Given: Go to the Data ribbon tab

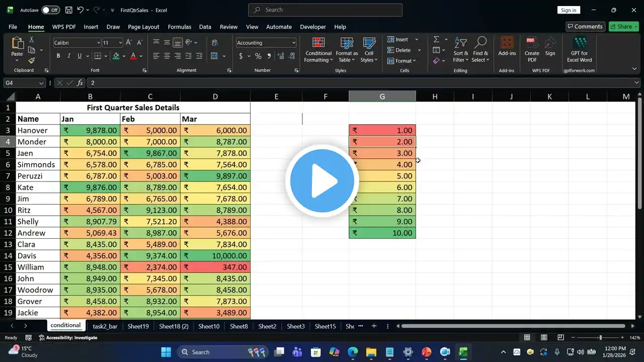Looking at the screenshot, I should (205, 27).
